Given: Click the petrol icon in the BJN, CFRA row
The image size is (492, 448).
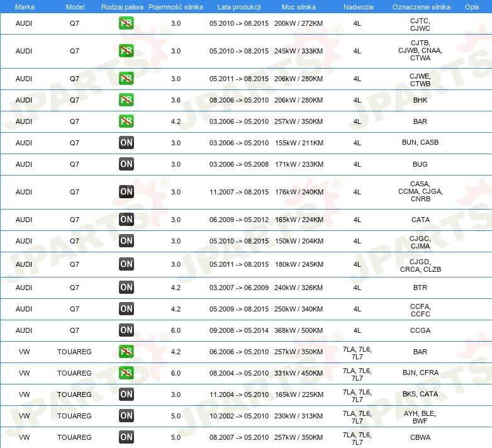Looking at the screenshot, I should [126, 372].
